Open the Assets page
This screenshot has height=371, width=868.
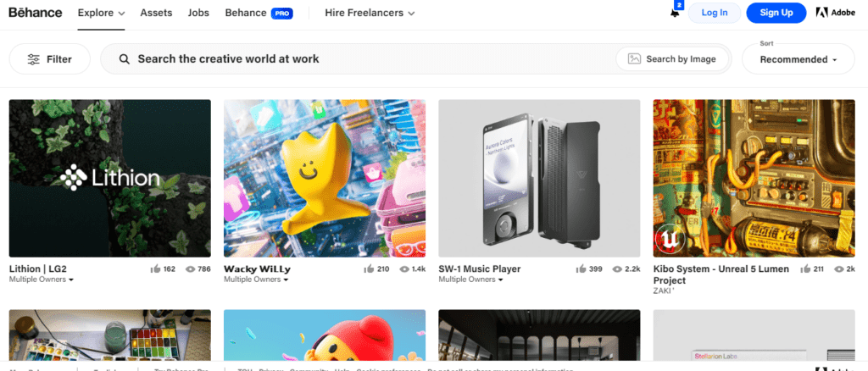(156, 13)
